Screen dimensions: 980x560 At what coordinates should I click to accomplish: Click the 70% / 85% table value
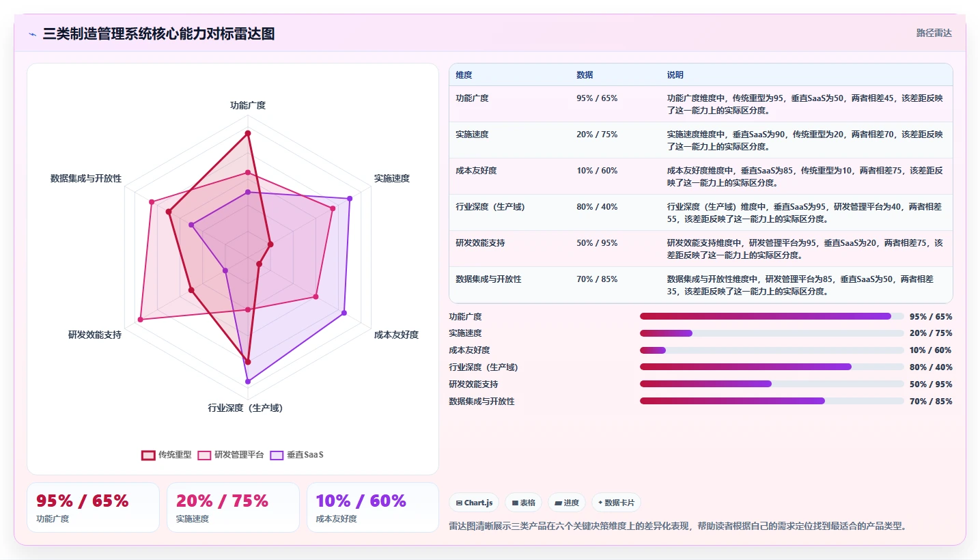pyautogui.click(x=597, y=279)
